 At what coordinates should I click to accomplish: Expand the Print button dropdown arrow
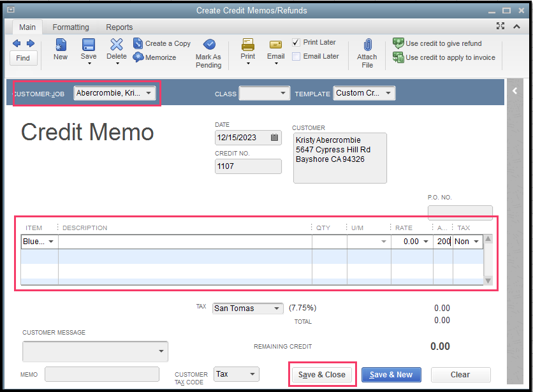[x=248, y=64]
